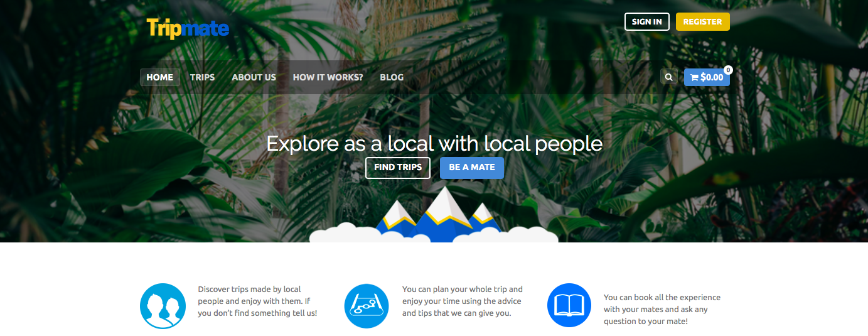Viewport: 868px width, 336px height.
Task: Open the shopping cart showing $0.00
Action: (707, 77)
